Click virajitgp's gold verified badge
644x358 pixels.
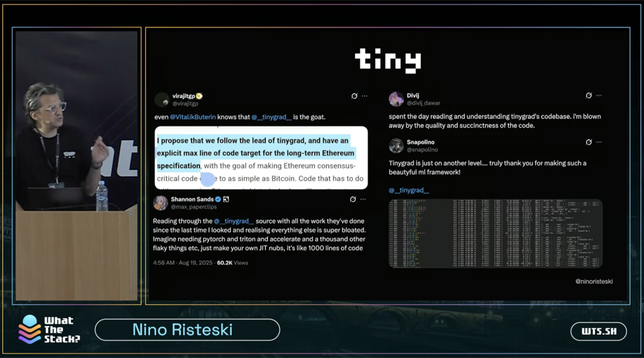pyautogui.click(x=199, y=96)
